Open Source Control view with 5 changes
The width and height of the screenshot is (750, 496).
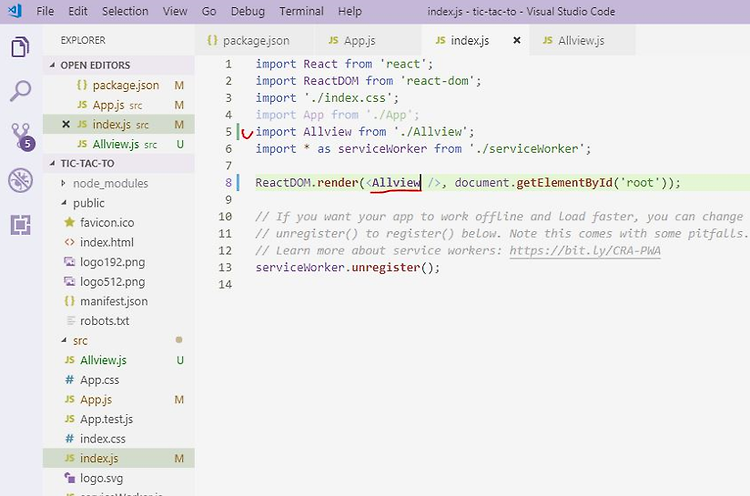pos(22,137)
